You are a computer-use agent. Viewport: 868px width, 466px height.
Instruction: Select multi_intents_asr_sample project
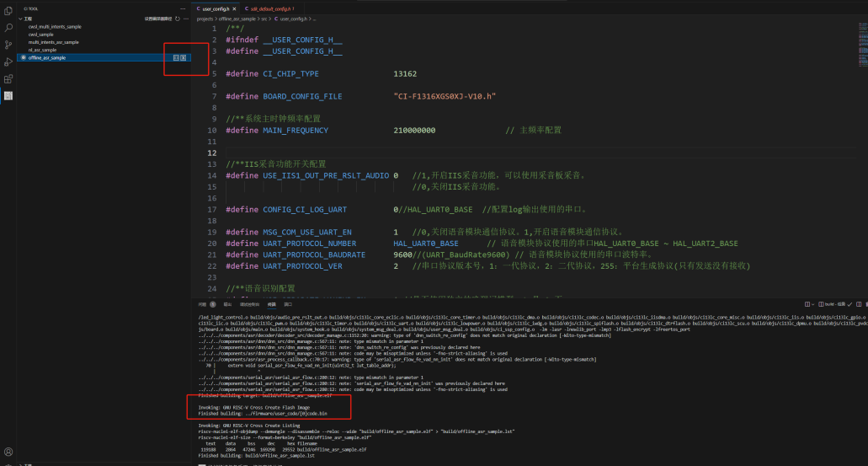point(53,42)
